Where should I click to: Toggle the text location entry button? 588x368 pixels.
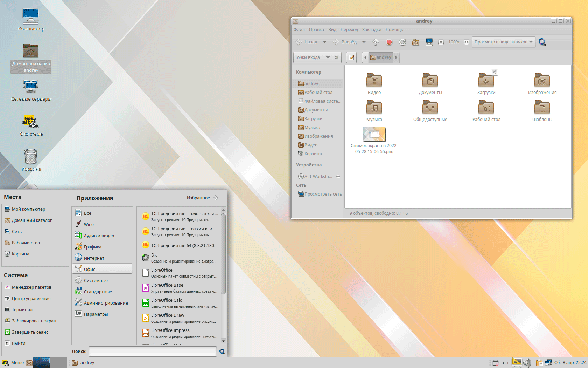click(351, 57)
